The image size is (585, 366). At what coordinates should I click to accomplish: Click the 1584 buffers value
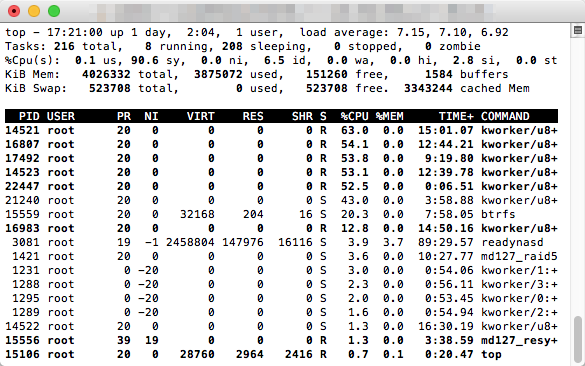click(x=439, y=75)
